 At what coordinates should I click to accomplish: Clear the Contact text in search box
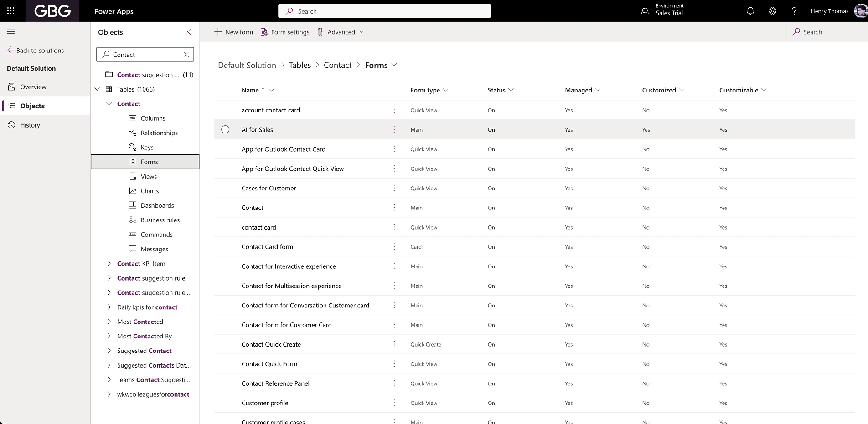186,54
